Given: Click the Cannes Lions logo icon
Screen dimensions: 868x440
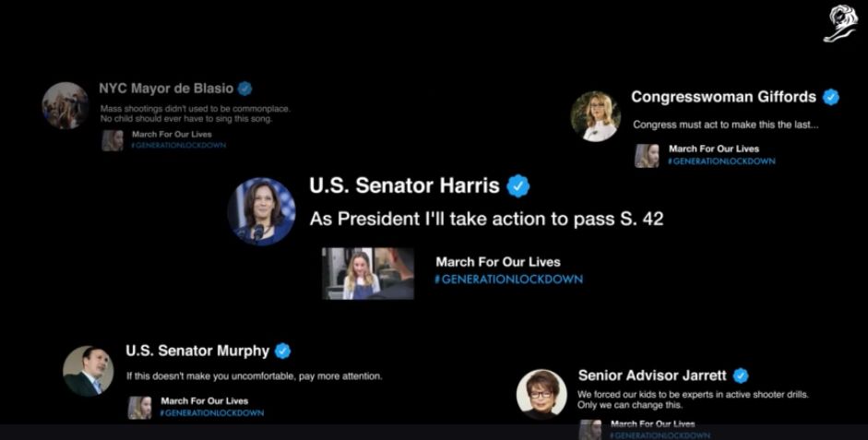Looking at the screenshot, I should 839,24.
